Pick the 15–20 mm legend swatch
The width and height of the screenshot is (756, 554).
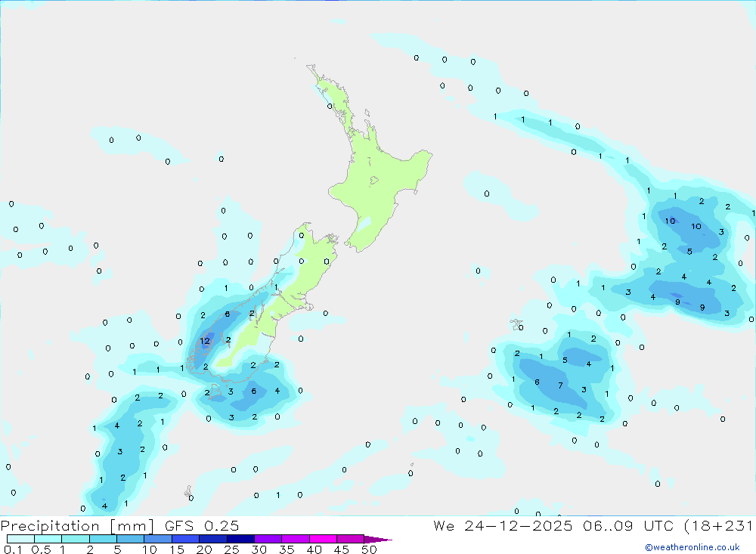186,539
